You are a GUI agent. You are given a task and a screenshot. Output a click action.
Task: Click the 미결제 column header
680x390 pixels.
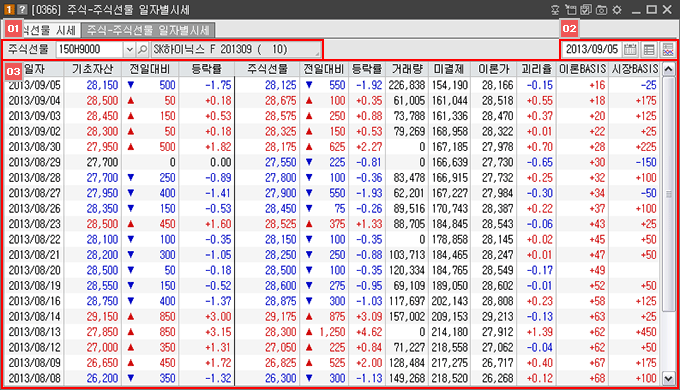(449, 69)
